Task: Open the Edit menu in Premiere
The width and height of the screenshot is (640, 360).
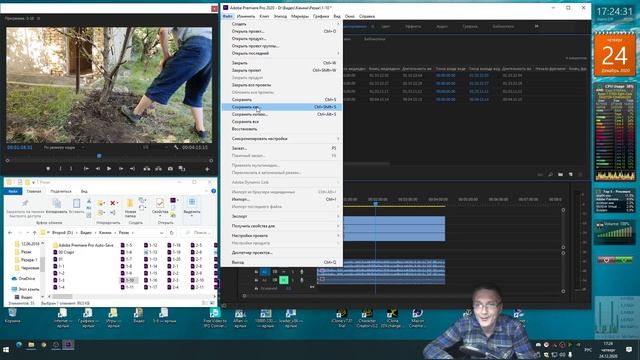Action: (x=246, y=16)
